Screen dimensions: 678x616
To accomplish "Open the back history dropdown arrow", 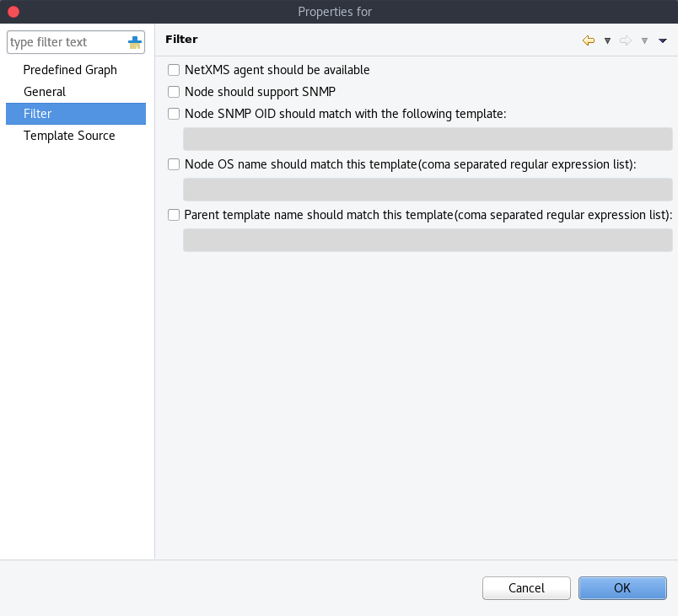I will (x=607, y=40).
